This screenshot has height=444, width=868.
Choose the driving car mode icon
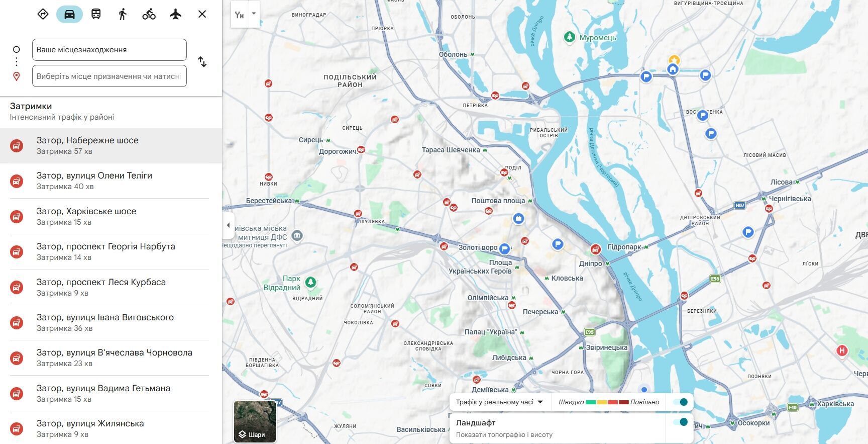[x=69, y=14]
